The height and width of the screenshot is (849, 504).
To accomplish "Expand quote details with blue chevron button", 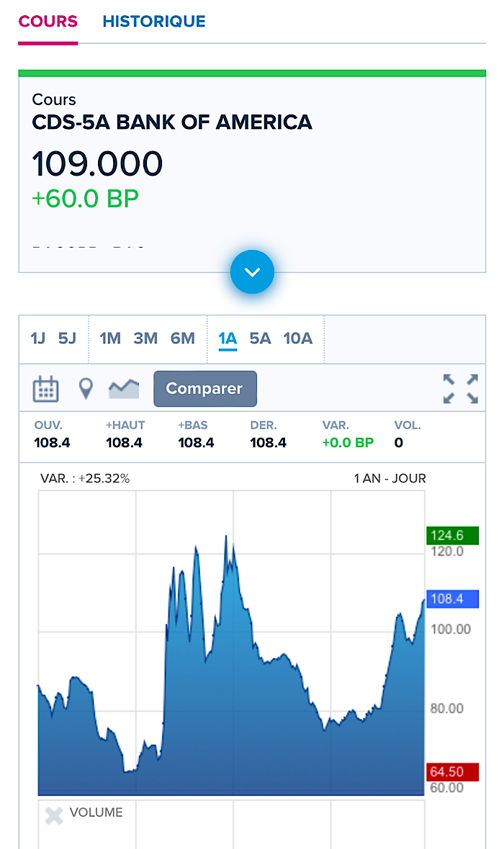I will click(252, 272).
